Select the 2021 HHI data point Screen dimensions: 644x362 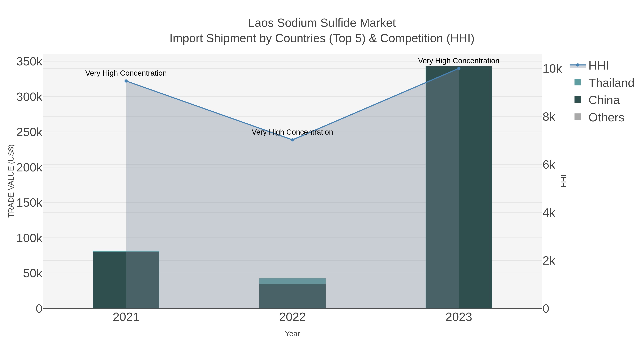[126, 81]
